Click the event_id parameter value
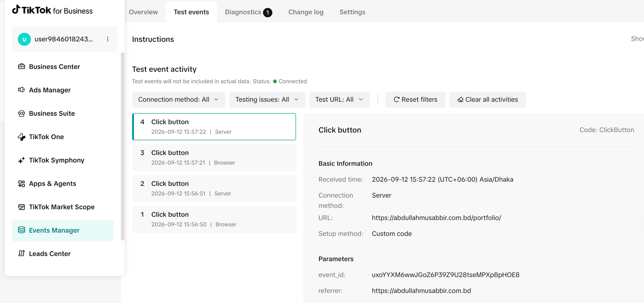This screenshot has height=303, width=644. point(446,275)
